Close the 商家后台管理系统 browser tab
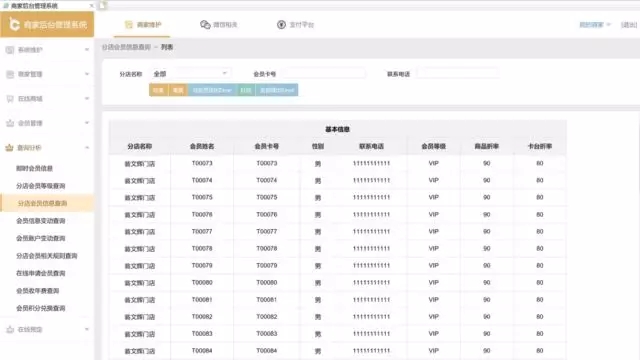The height and width of the screenshot is (360, 640). (91, 6)
